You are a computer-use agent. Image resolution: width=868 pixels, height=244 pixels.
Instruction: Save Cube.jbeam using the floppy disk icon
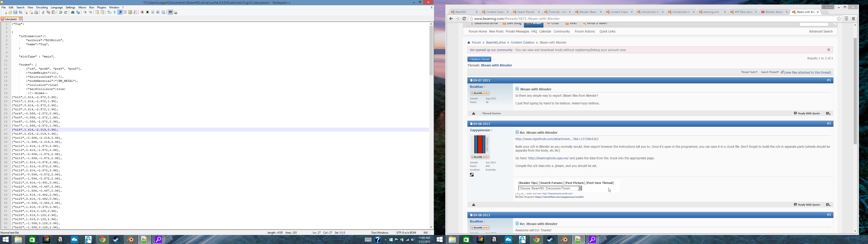pos(16,12)
